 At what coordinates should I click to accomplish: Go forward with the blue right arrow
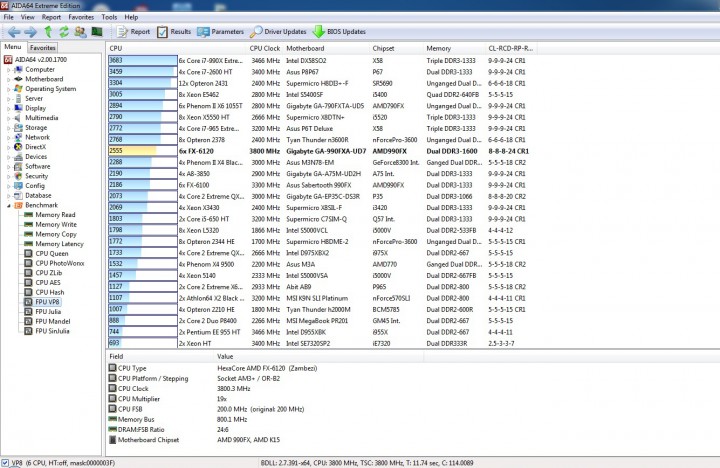point(31,32)
